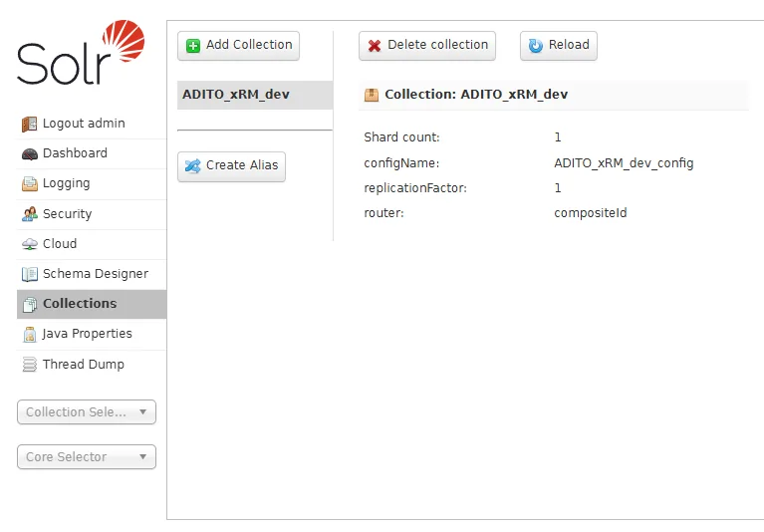Click the Collection Selector dropdown arrow
Image resolution: width=764 pixels, height=532 pixels.
click(142, 412)
